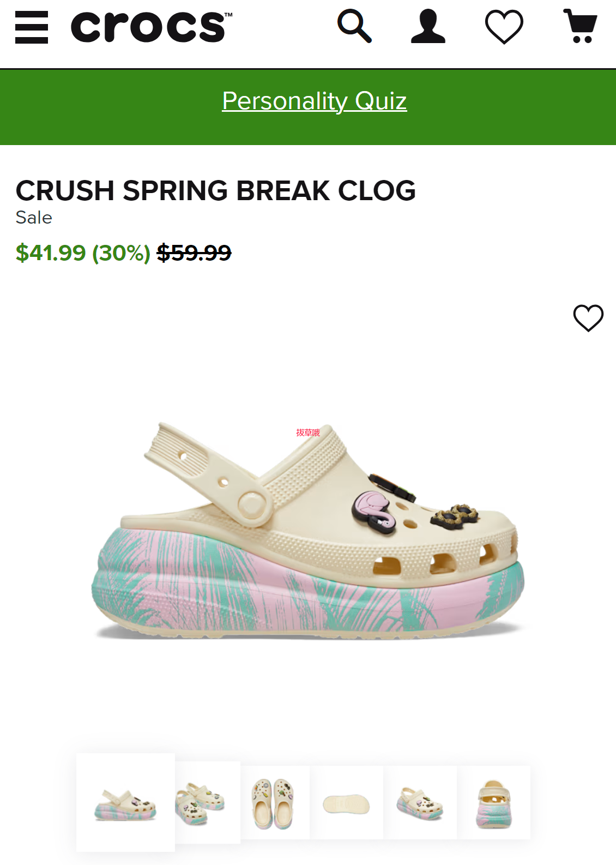Open the shopping cart icon

[x=581, y=26]
